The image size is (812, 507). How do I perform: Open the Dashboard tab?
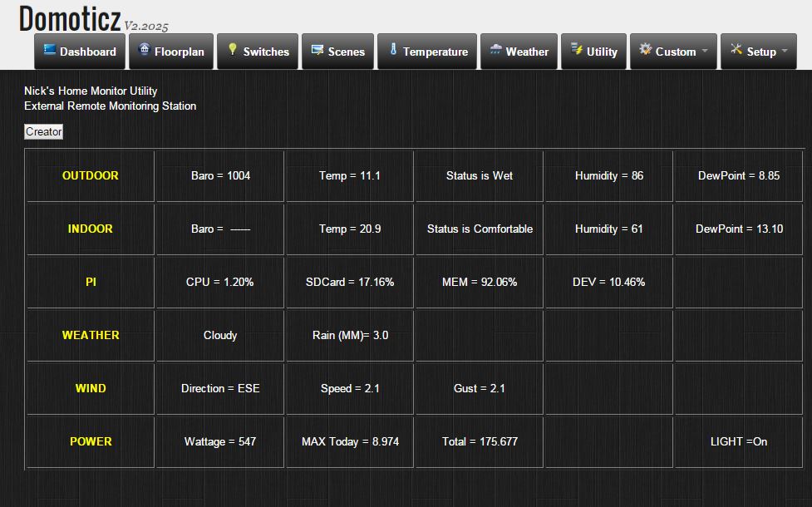click(x=80, y=52)
